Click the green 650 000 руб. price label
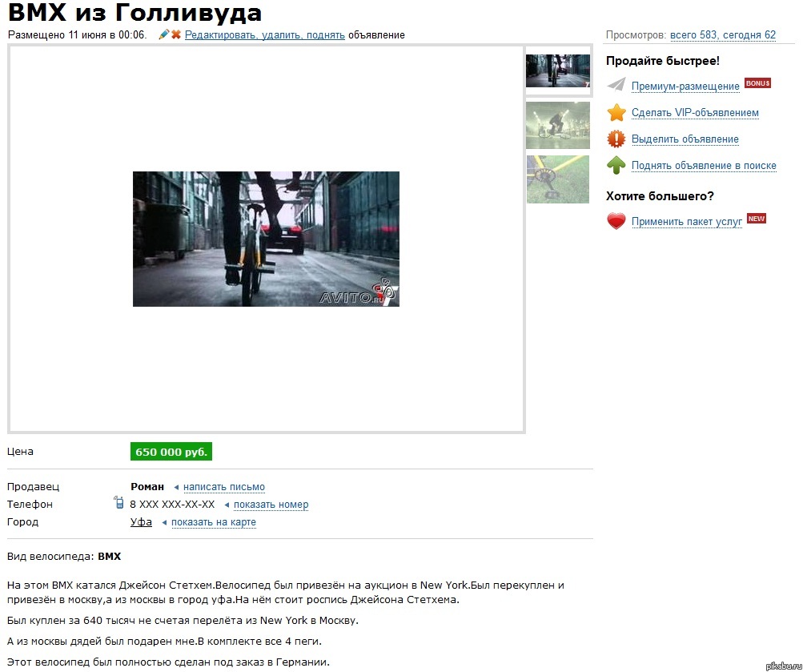 click(x=171, y=452)
